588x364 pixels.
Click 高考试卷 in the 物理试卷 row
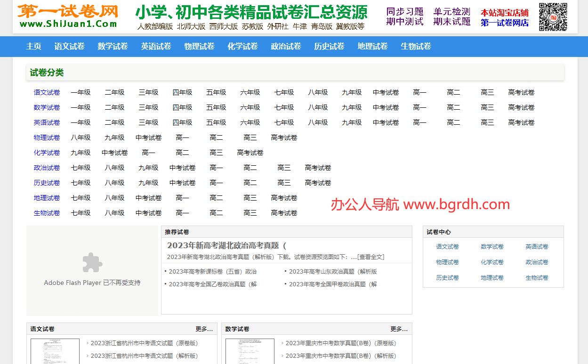point(284,138)
